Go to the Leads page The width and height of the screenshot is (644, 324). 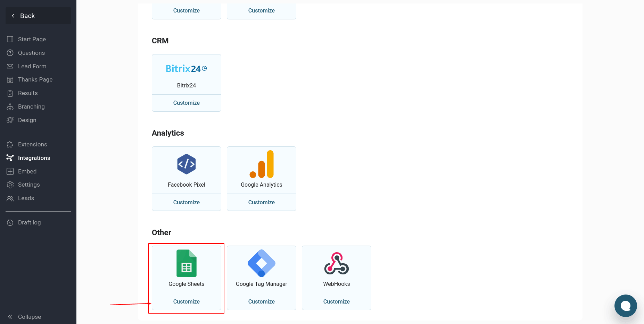26,198
